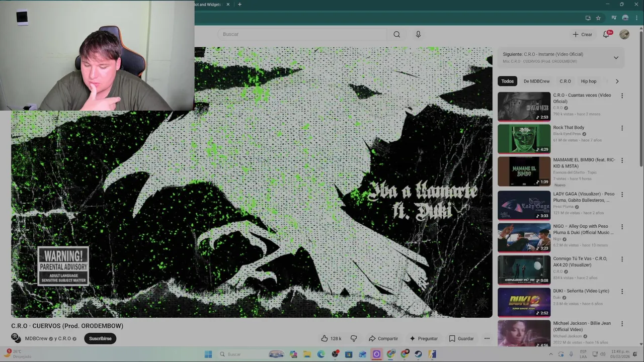This screenshot has height=362, width=644.
Task: Open a new browser tab
Action: [x=239, y=5]
